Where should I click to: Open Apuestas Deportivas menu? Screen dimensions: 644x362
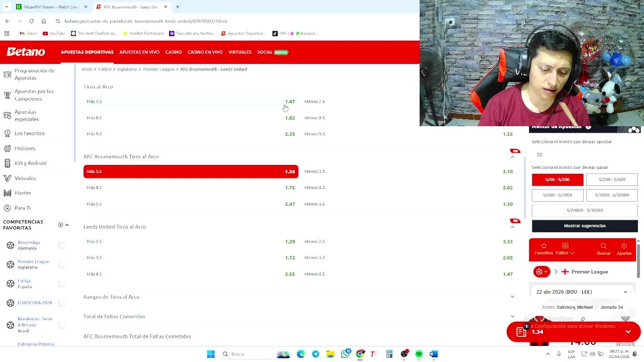coord(87,52)
